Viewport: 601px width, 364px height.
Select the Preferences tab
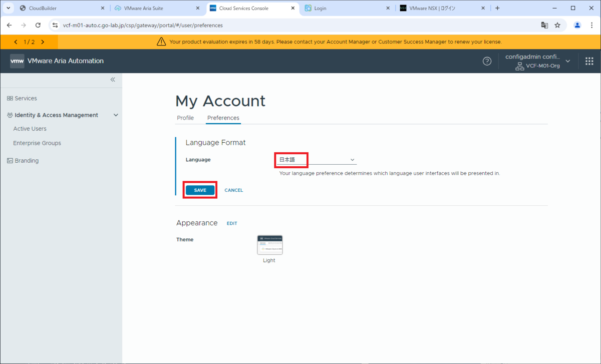click(223, 118)
